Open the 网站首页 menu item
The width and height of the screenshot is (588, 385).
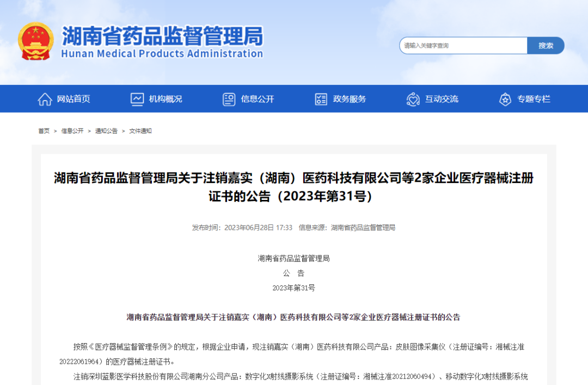74,99
